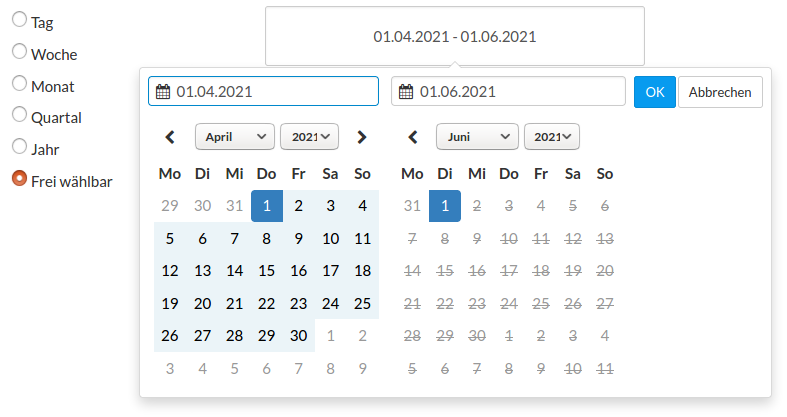Image resolution: width=787 pixels, height=417 pixels.
Task: Confirm the date range with OK
Action: (654, 92)
